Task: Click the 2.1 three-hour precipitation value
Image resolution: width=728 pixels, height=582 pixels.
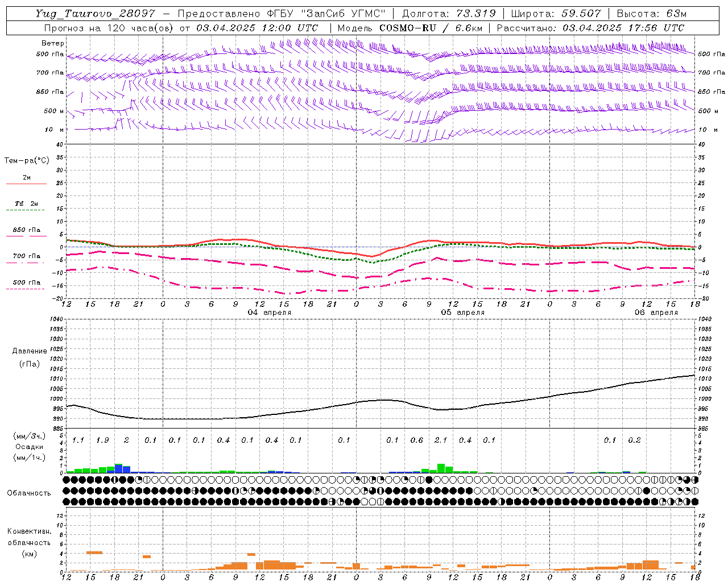Action: [441, 440]
